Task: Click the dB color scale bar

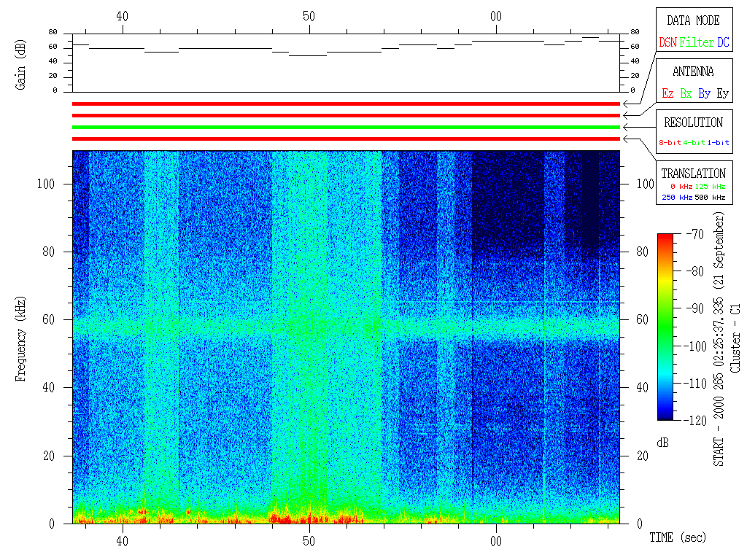Action: point(665,327)
